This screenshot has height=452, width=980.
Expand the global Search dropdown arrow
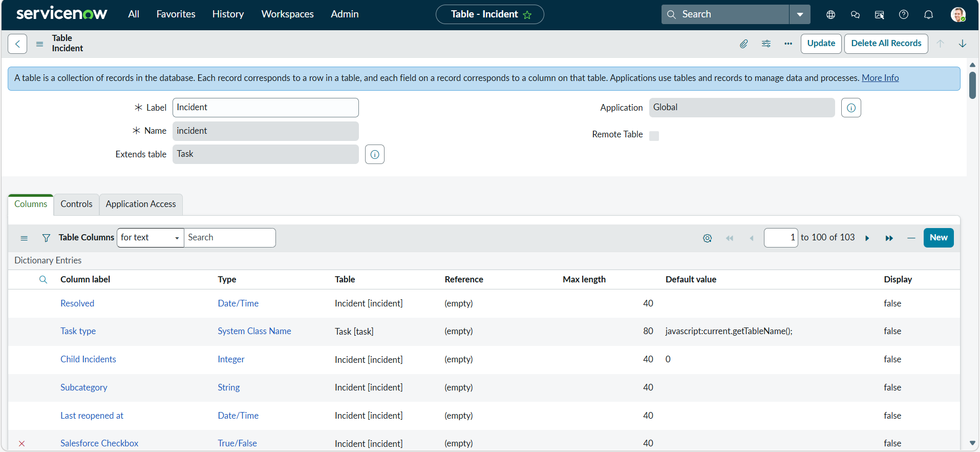pyautogui.click(x=800, y=14)
